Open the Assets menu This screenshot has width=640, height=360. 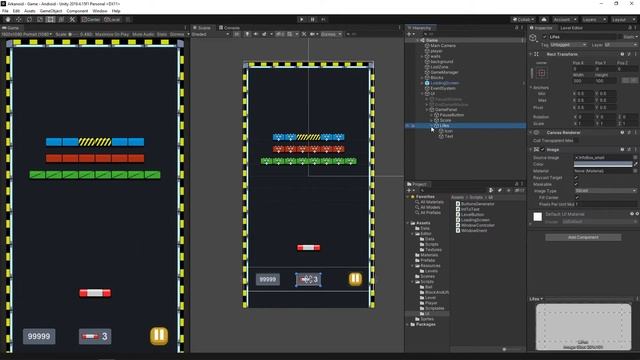coord(30,11)
